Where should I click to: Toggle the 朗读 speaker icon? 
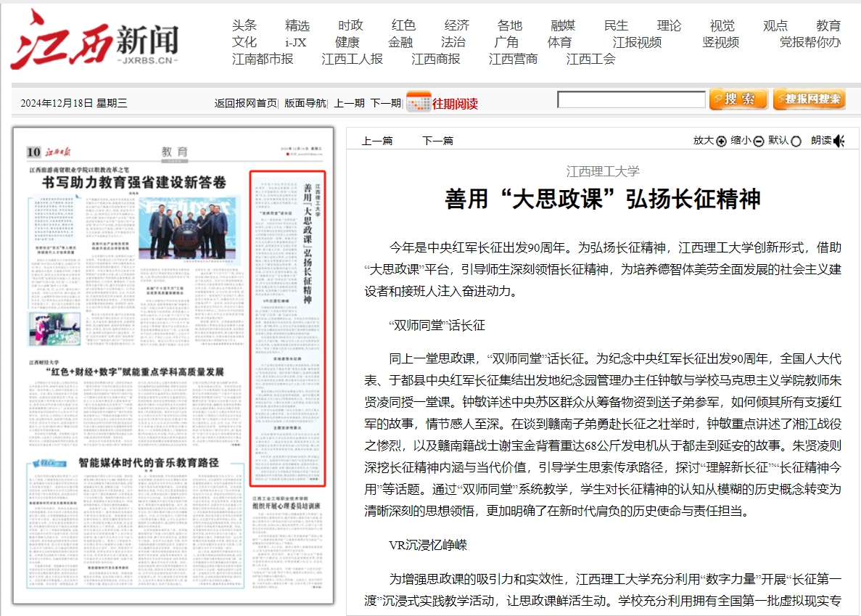coord(839,141)
